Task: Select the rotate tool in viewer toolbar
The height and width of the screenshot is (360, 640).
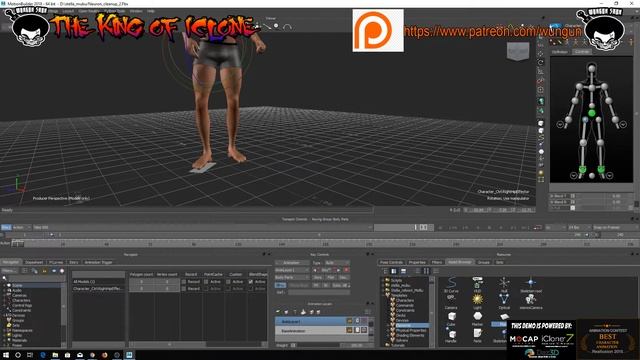Action: (x=541, y=62)
